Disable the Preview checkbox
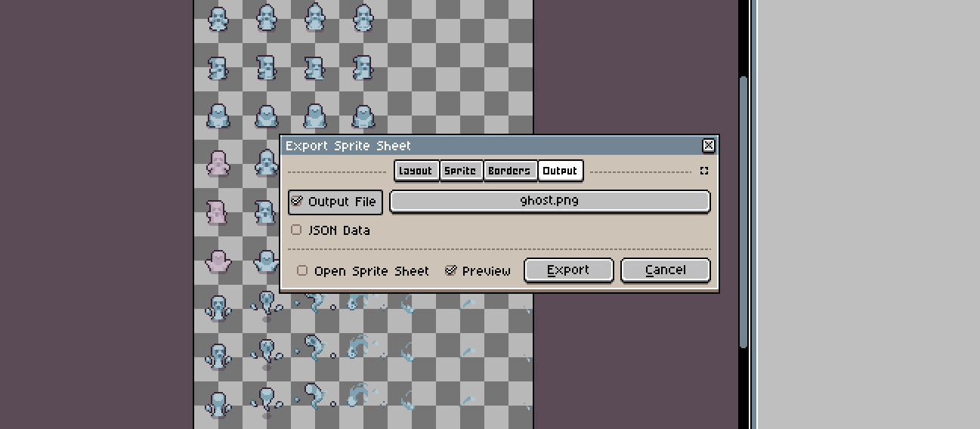Viewport: 980px width, 429px height. [x=478, y=270]
